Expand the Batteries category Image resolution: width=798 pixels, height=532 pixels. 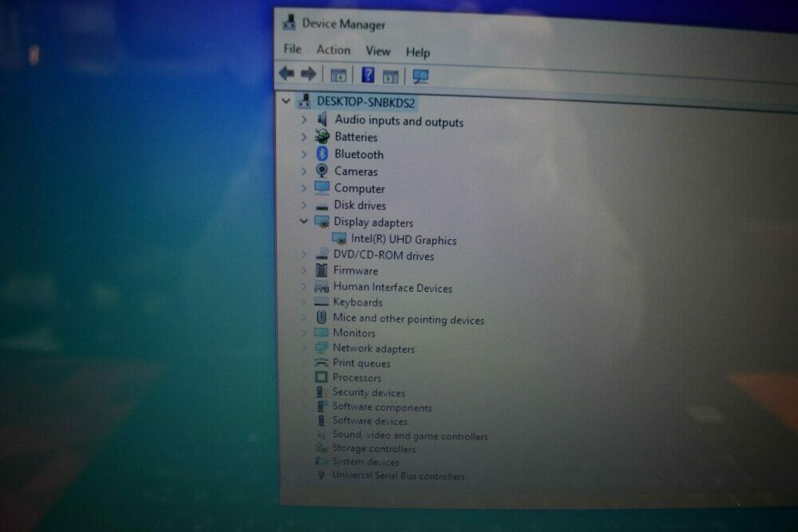tap(304, 137)
